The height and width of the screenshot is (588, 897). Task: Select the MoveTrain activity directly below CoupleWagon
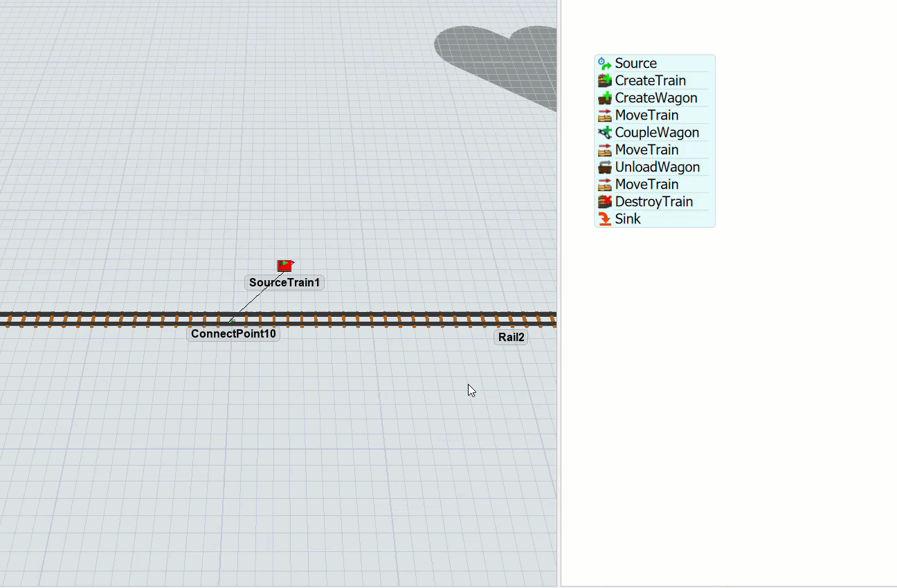click(x=646, y=150)
